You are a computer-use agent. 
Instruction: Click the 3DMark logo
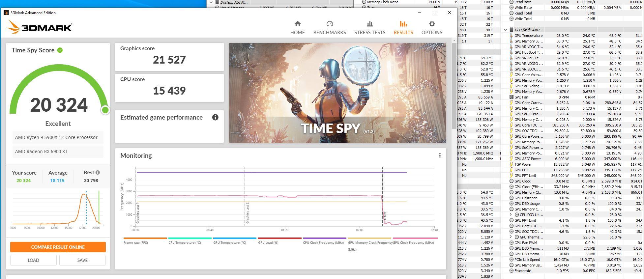pyautogui.click(x=40, y=27)
